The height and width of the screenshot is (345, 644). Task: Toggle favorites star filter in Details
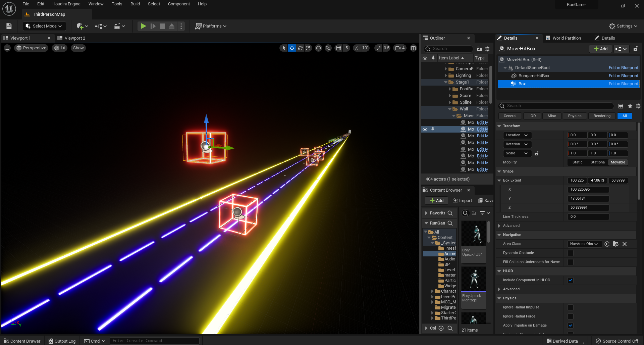[x=630, y=106]
